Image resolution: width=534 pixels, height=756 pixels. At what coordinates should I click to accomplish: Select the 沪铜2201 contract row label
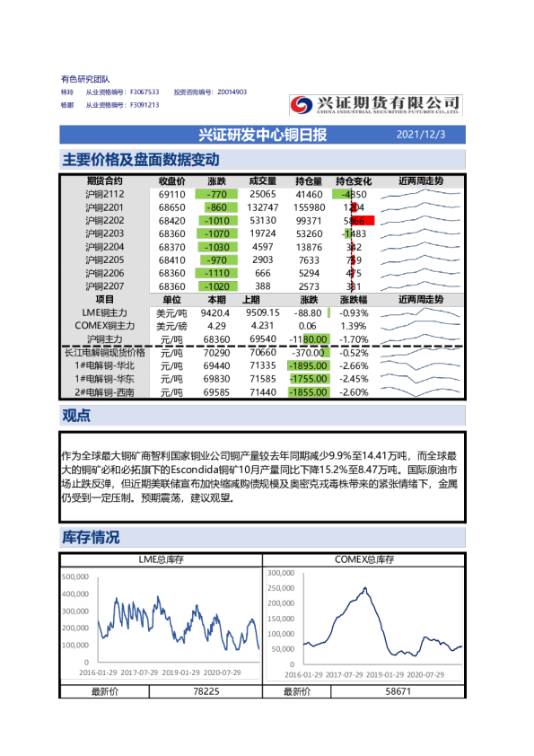105,207
